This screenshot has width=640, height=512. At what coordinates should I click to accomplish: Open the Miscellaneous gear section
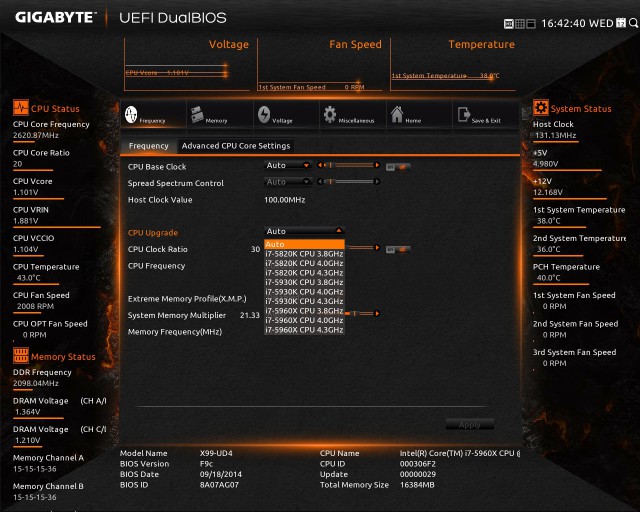pos(353,115)
